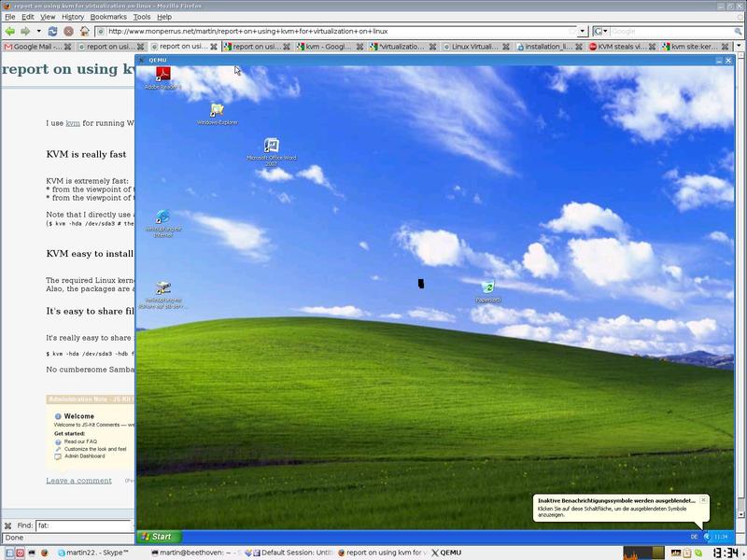Open the recent pages history dropdown arrow
This screenshot has height=560, width=747.
[x=38, y=32]
